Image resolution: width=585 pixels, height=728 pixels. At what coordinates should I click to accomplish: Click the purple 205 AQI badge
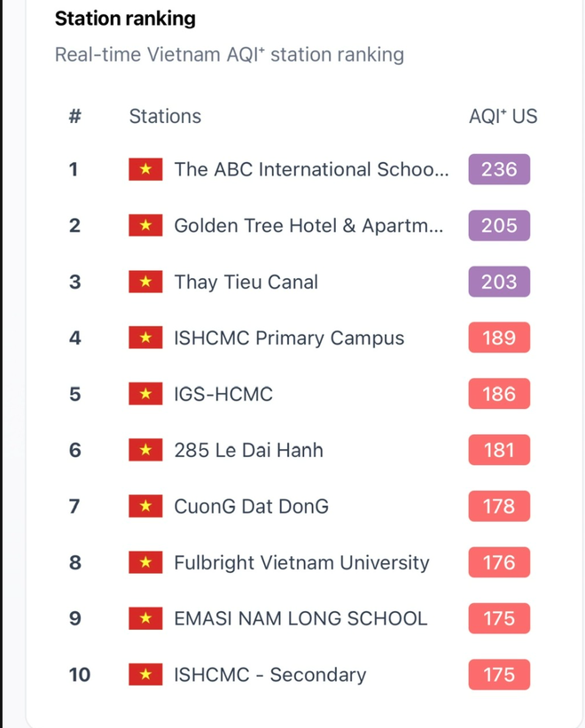tap(499, 226)
